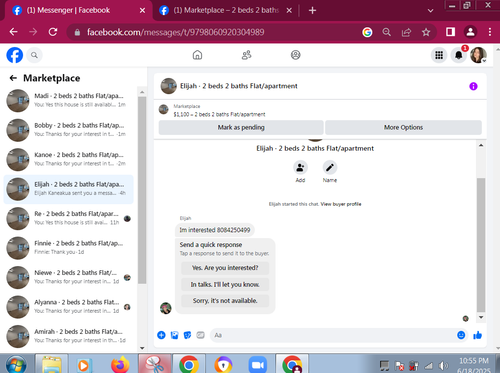The image size is (500, 373).
Task: Send a thumbs up like
Action: coord(477,335)
